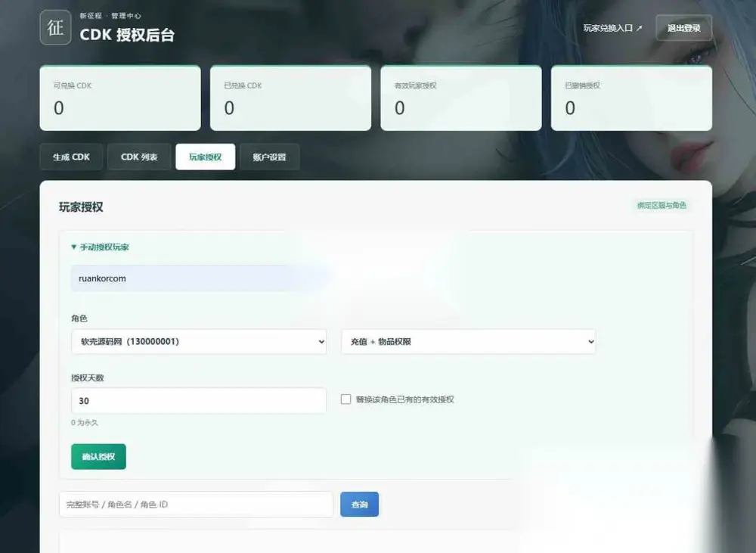Open the 角色 dropdown showing 软壳源码网

point(199,342)
